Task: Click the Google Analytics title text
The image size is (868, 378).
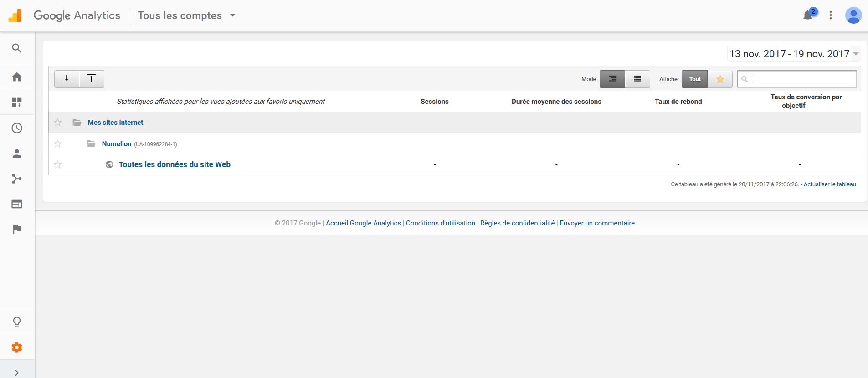Action: coord(77,15)
